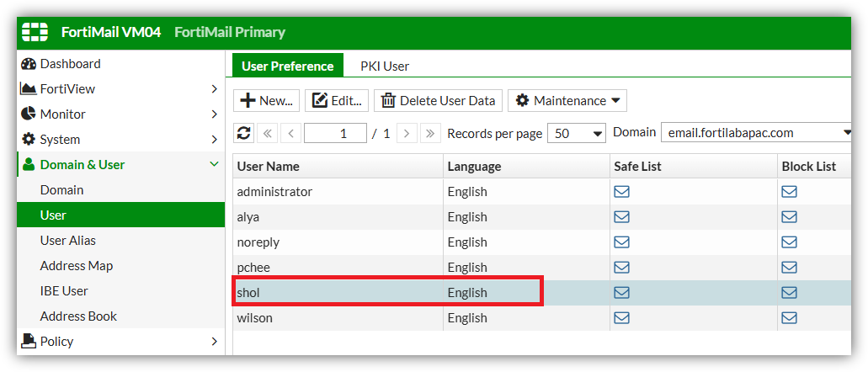This screenshot has width=868, height=372.
Task: Open the Records per page dropdown
Action: [x=577, y=134]
